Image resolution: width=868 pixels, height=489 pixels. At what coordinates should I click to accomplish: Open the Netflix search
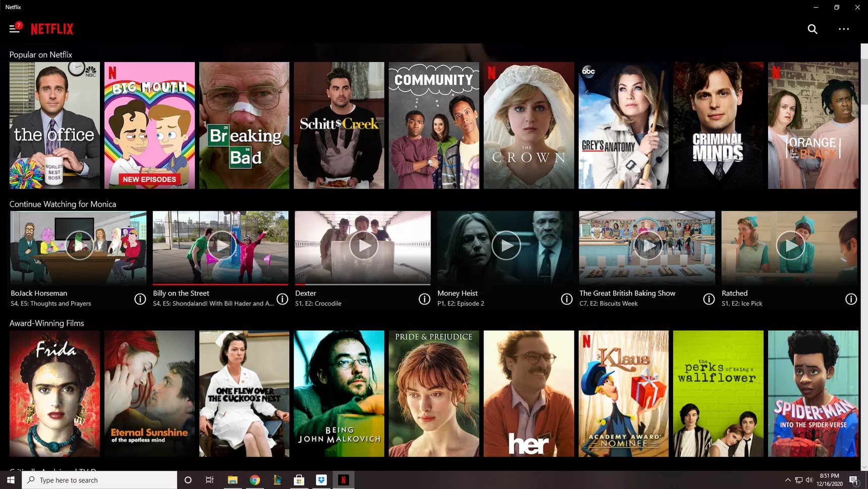pyautogui.click(x=812, y=29)
